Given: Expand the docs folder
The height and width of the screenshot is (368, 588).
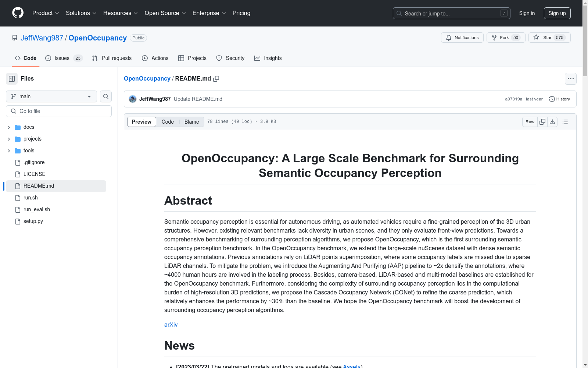Looking at the screenshot, I should 9,127.
